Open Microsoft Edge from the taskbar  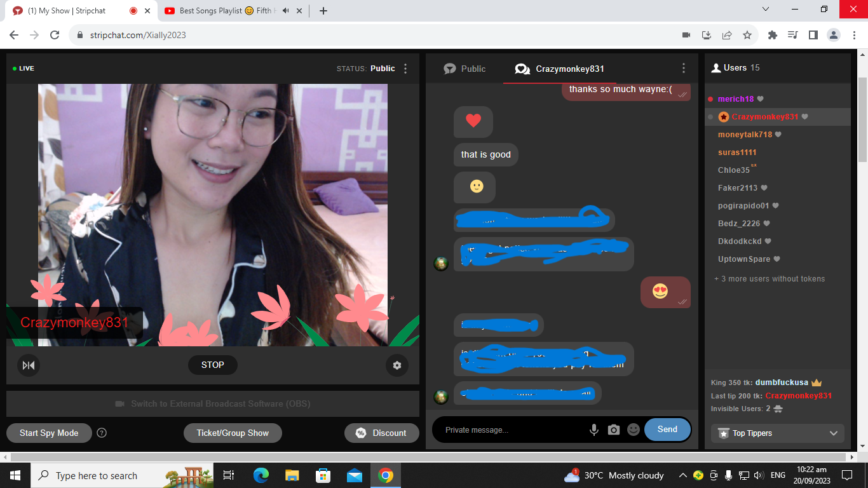click(x=261, y=475)
